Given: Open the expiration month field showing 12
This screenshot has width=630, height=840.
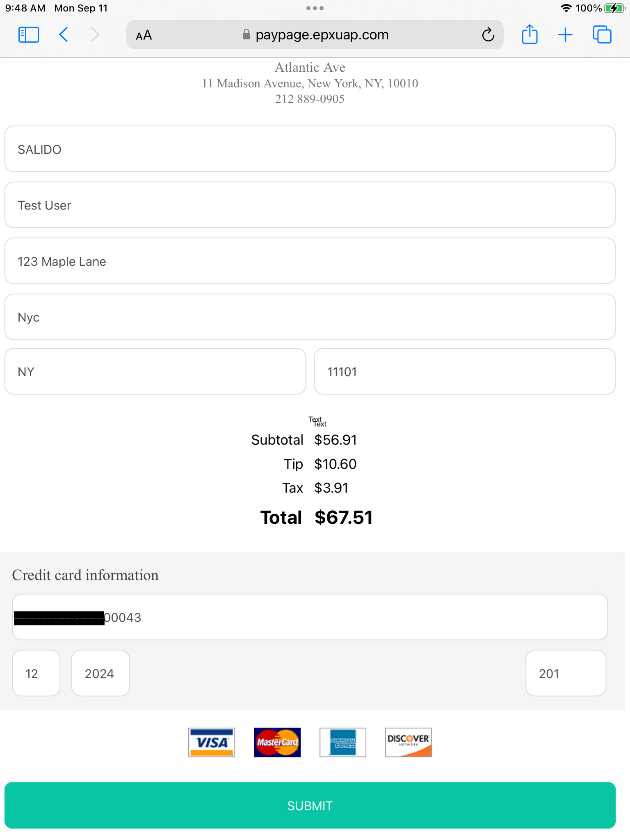Looking at the screenshot, I should click(36, 673).
